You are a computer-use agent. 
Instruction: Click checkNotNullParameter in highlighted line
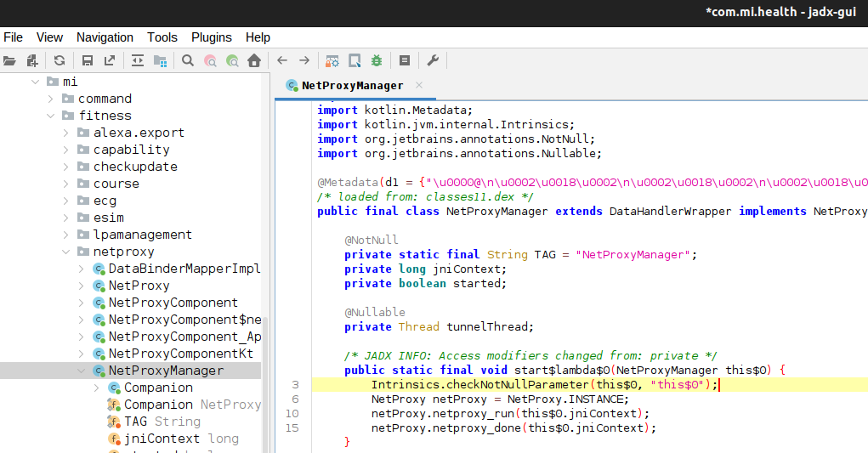click(x=518, y=385)
